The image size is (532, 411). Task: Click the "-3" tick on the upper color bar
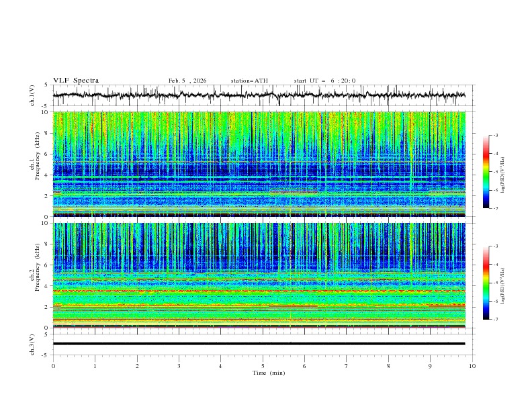pos(495,135)
